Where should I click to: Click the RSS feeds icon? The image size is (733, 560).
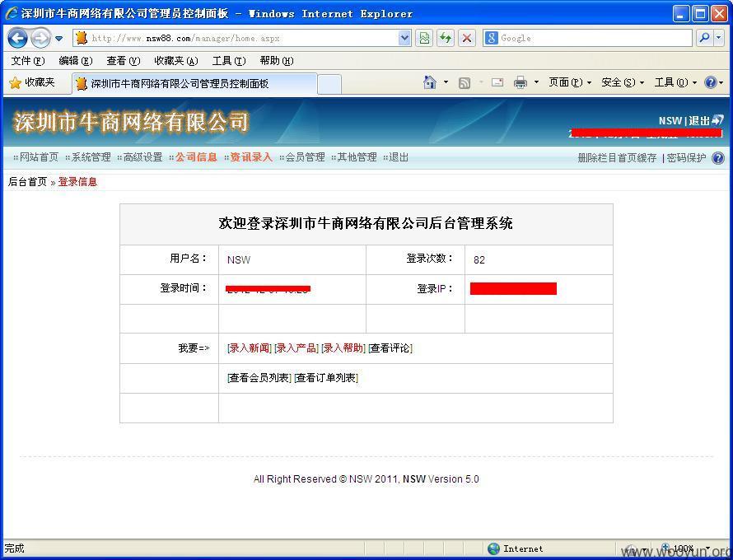(465, 82)
